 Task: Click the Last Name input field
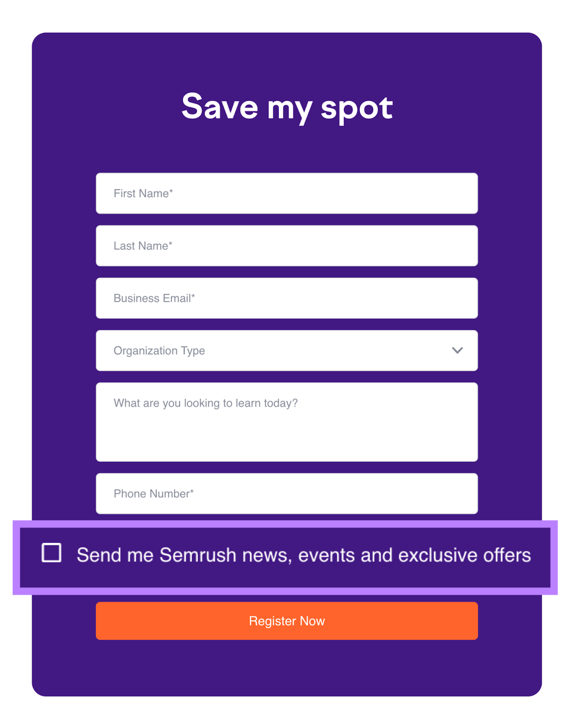click(x=287, y=246)
